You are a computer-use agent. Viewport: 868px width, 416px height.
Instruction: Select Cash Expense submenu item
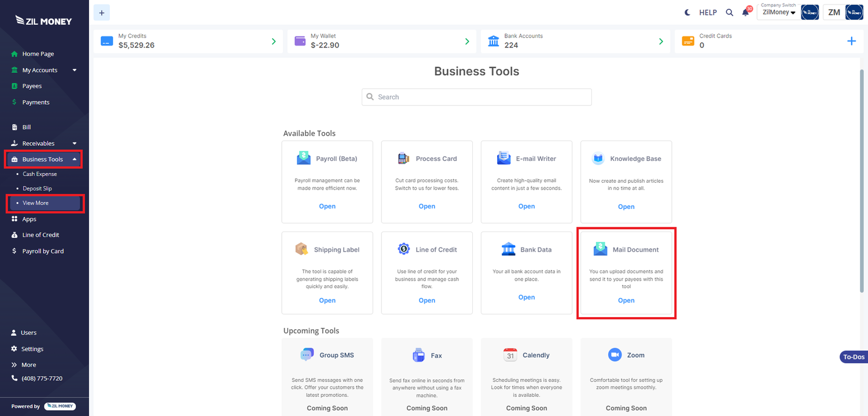coord(39,174)
